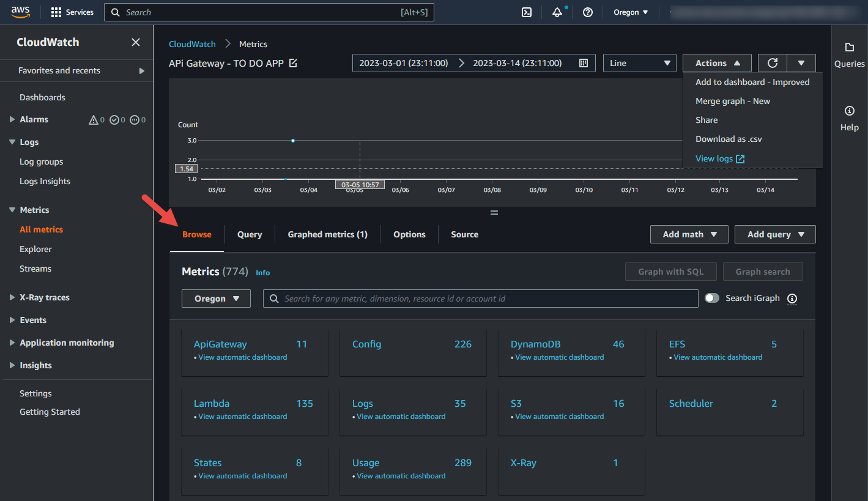Click the data point on graph

pyautogui.click(x=293, y=141)
